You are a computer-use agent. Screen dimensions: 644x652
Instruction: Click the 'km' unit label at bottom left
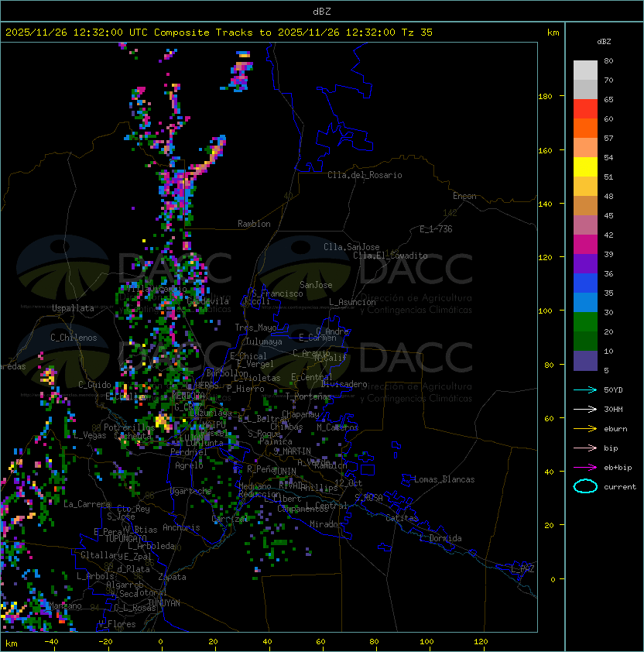(x=12, y=643)
